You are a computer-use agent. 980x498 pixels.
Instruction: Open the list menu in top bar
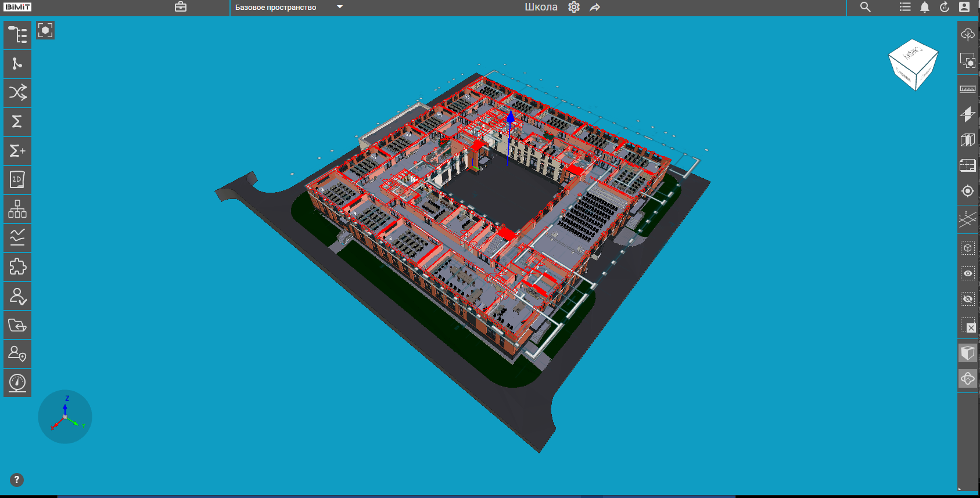(x=905, y=7)
